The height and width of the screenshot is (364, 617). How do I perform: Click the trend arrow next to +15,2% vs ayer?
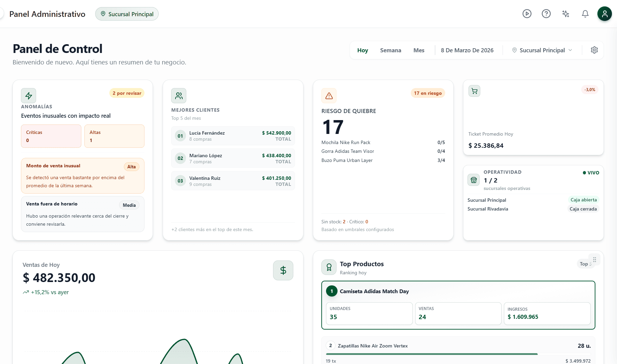pyautogui.click(x=26, y=292)
